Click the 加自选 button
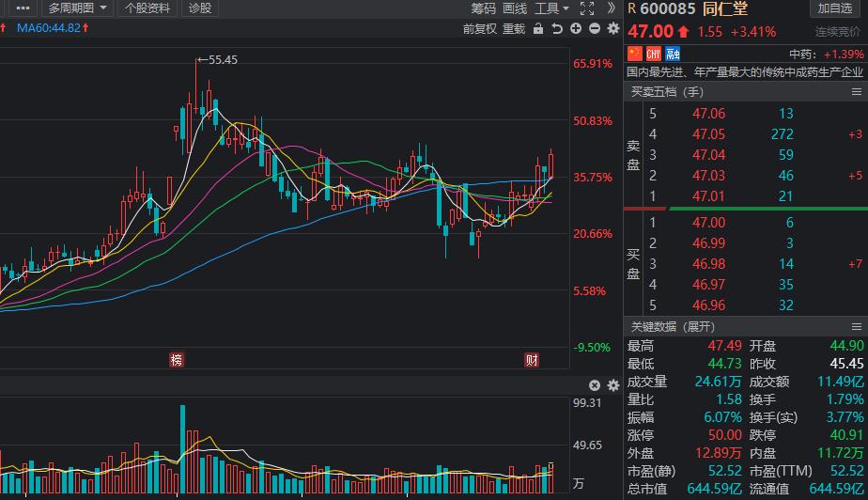The width and height of the screenshot is (868, 500). click(835, 8)
